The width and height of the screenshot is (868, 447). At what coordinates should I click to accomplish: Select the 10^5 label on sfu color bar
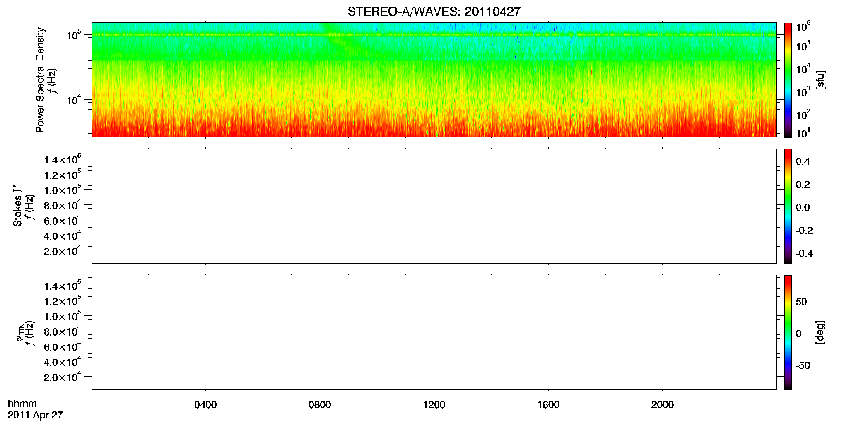click(803, 46)
